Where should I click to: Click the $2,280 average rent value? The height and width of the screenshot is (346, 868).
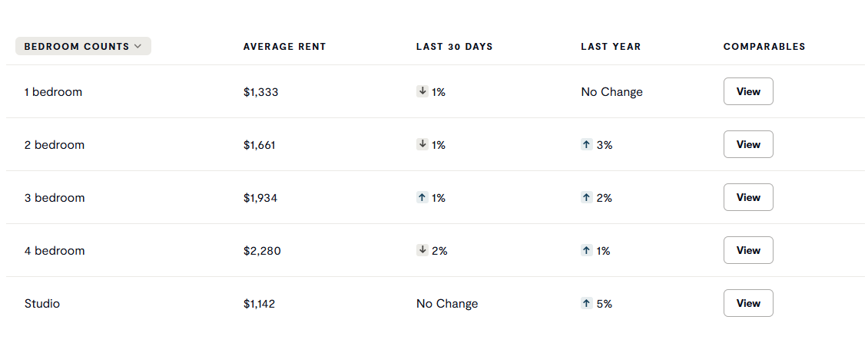[x=262, y=251]
